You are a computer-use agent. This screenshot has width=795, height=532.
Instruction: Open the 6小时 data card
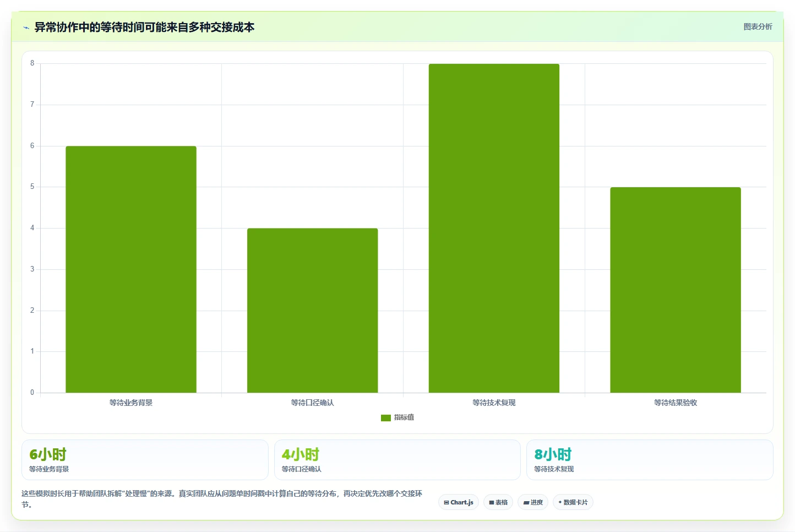[145, 460]
